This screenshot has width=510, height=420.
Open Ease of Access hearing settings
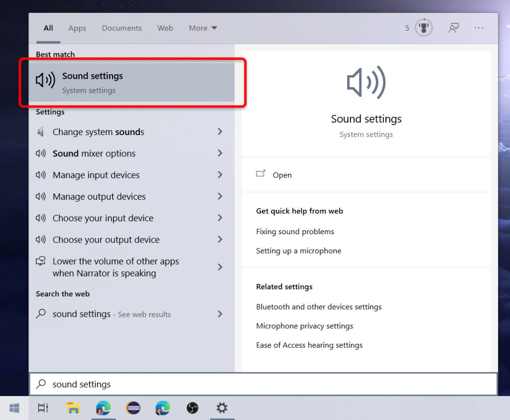click(x=309, y=345)
